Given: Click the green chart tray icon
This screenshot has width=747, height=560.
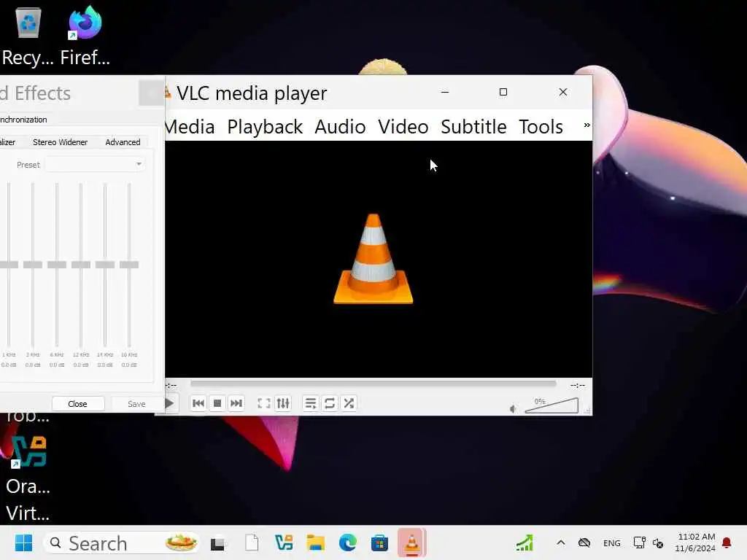Looking at the screenshot, I should click(525, 542).
